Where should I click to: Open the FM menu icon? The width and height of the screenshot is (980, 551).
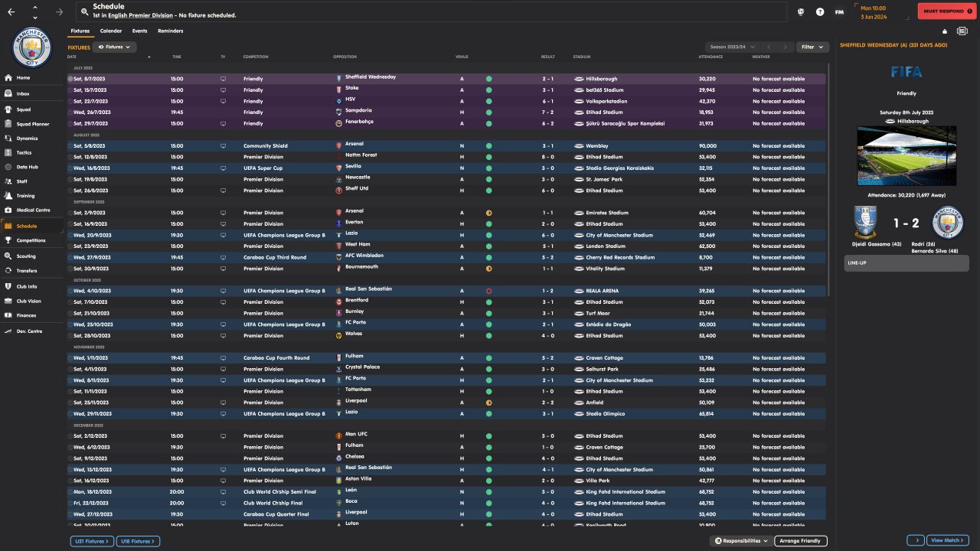click(839, 12)
